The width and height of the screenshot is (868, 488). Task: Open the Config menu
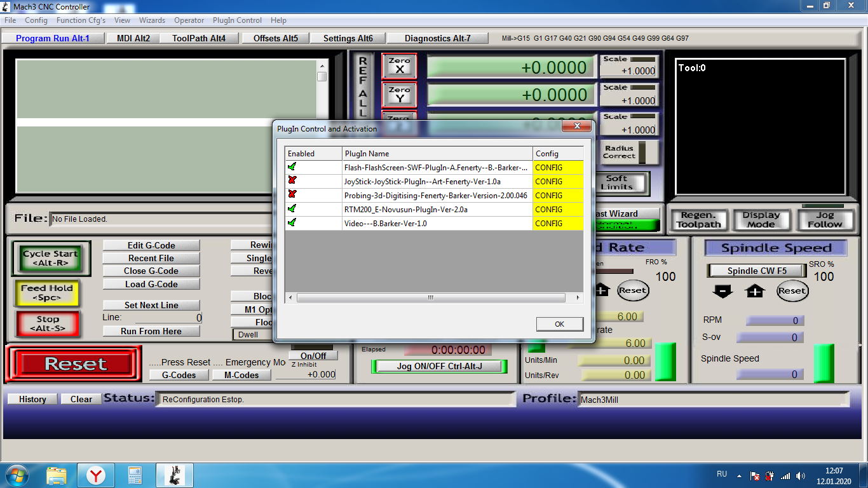36,20
